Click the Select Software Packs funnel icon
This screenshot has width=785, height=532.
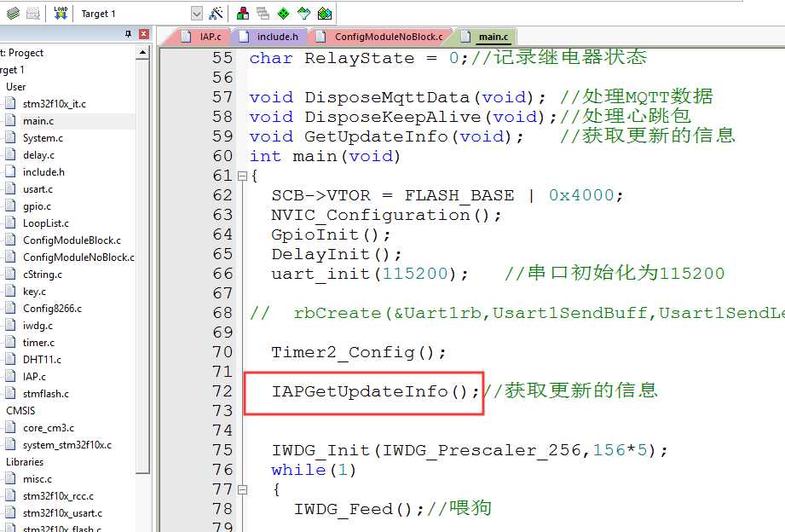[304, 14]
